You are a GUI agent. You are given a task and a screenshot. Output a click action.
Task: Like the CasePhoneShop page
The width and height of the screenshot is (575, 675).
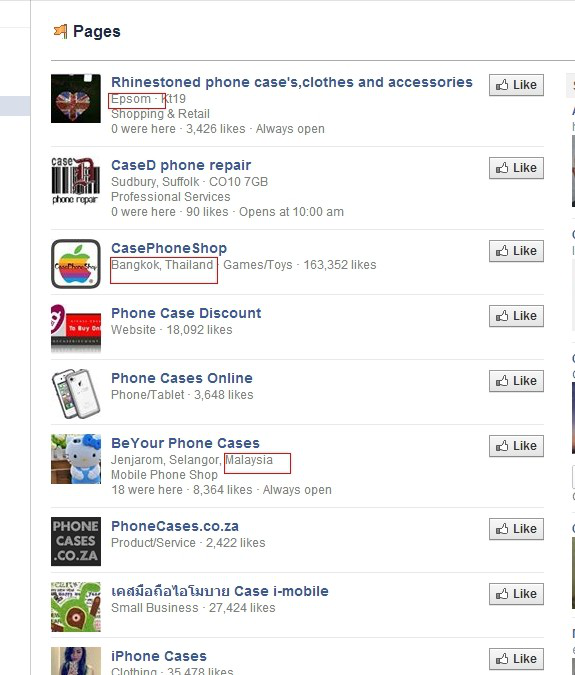[516, 251]
